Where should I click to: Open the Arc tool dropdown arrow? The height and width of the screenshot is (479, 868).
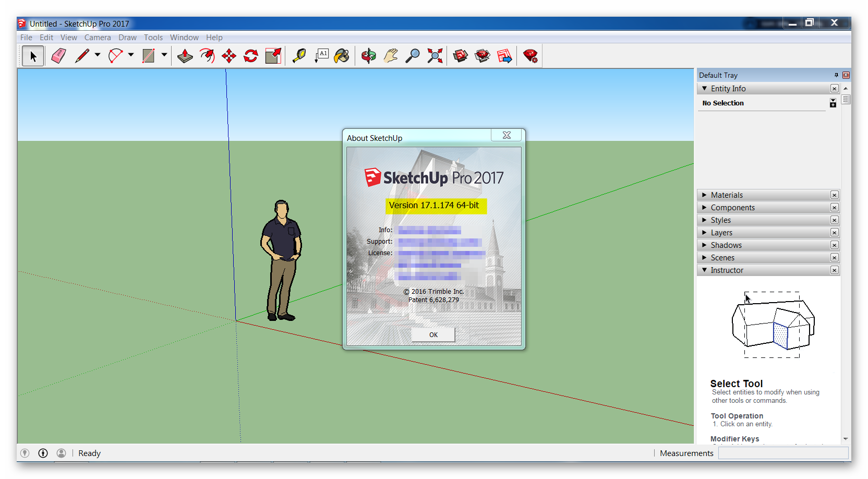click(131, 54)
